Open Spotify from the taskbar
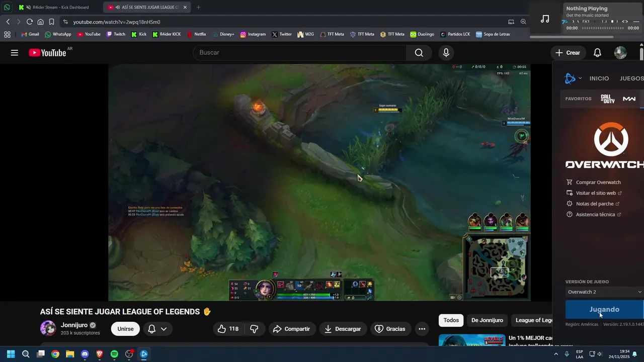Viewport: 644px width, 362px height. click(x=114, y=354)
